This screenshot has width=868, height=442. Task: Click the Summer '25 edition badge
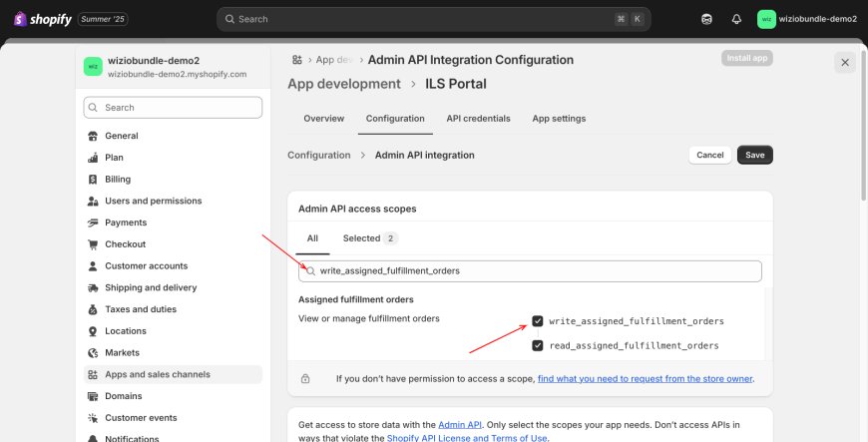pos(103,19)
